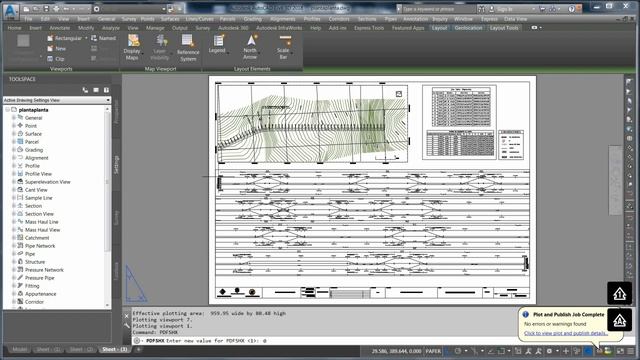Click the maximize viewport icon in drawing
The width and height of the screenshot is (640, 360).
399,94
